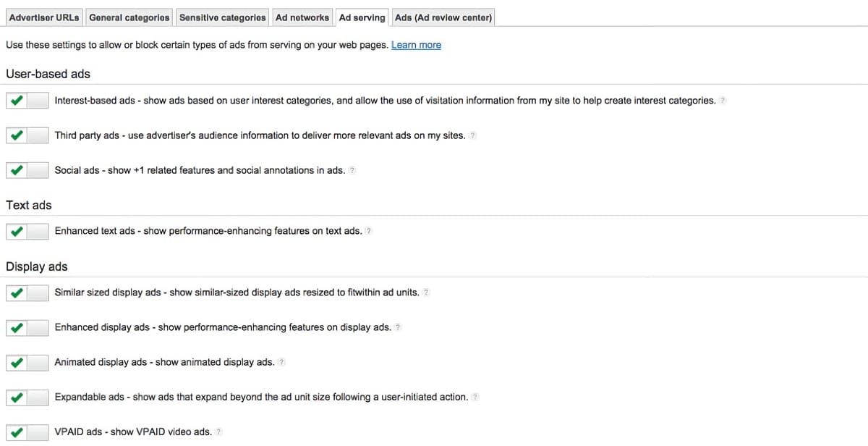The height and width of the screenshot is (446, 868).
Task: Show help for Enhanced text ads
Action: [369, 231]
